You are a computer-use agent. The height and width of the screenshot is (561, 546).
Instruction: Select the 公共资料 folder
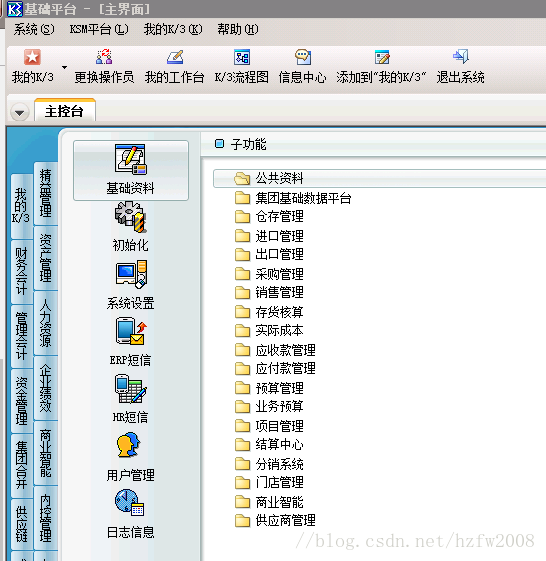coord(379,179)
